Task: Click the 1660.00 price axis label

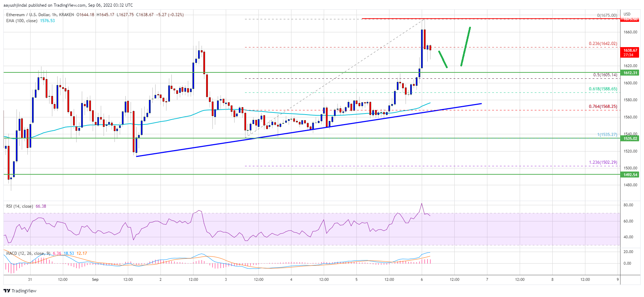Action: point(630,32)
